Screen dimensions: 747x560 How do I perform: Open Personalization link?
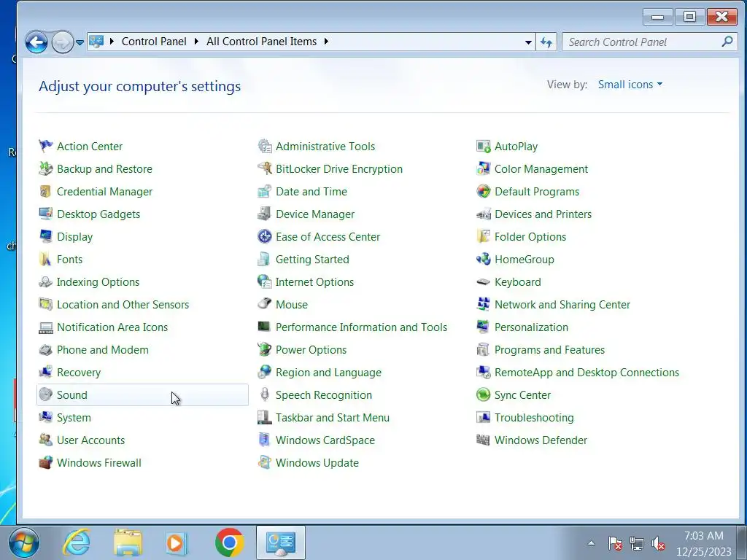pyautogui.click(x=531, y=327)
